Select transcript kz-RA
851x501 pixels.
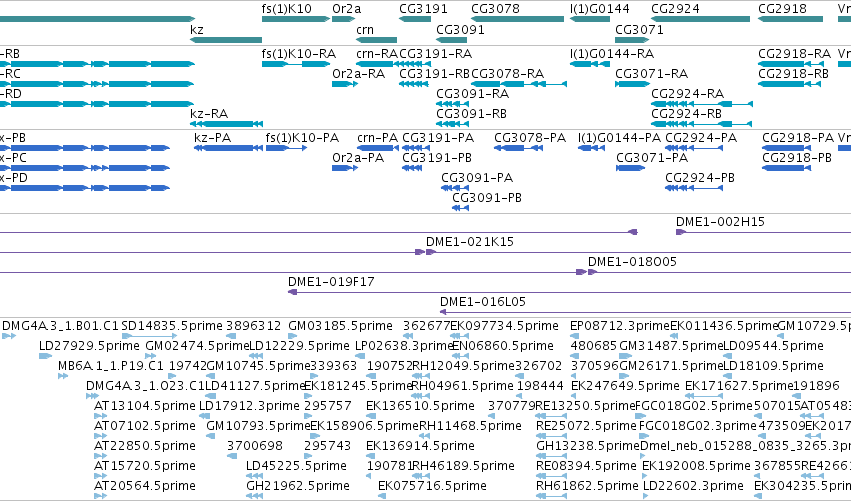point(209,113)
